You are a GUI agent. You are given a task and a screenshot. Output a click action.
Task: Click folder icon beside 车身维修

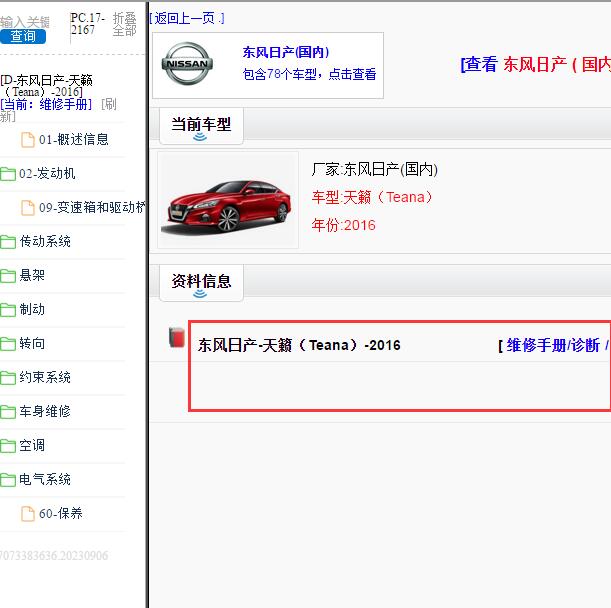point(8,412)
